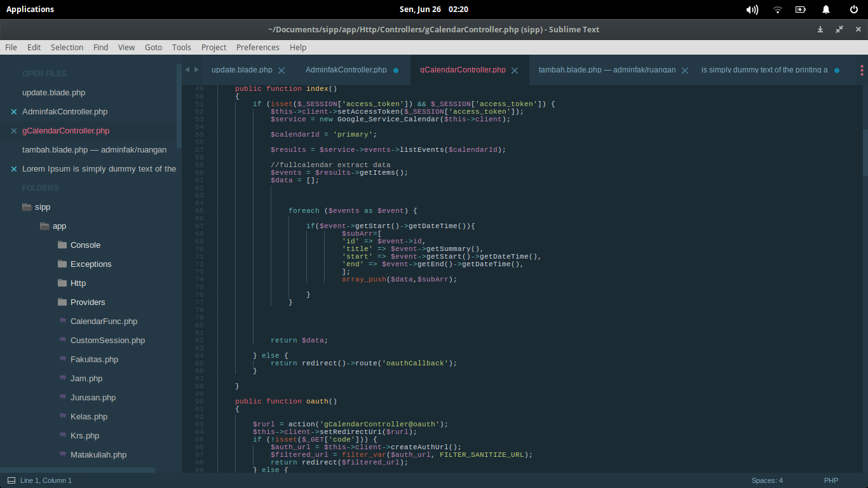Open the Find menu

(100, 47)
